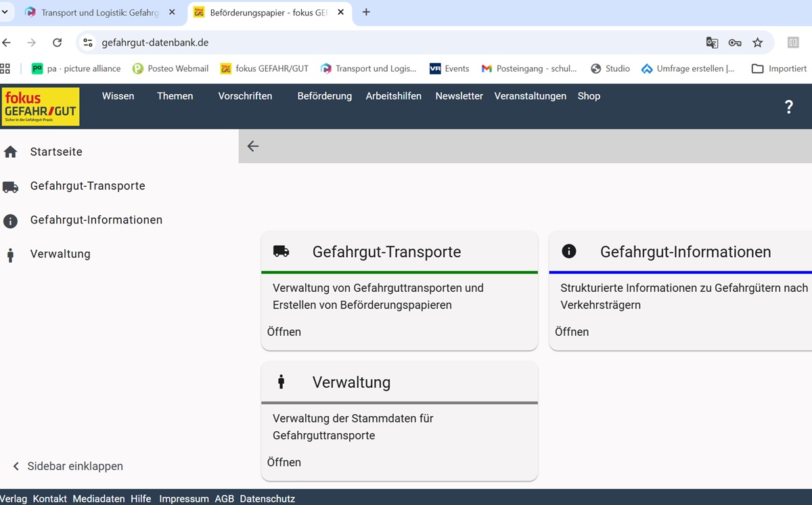Click the truck icon in sidebar

point(10,187)
